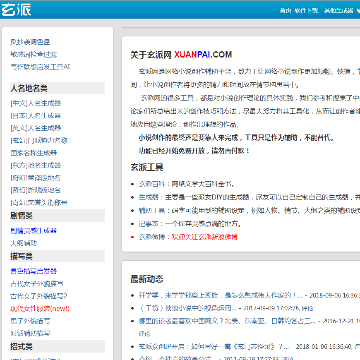Open the red 现代女性 (new!) link
360x360 pixels.
tap(40, 308)
